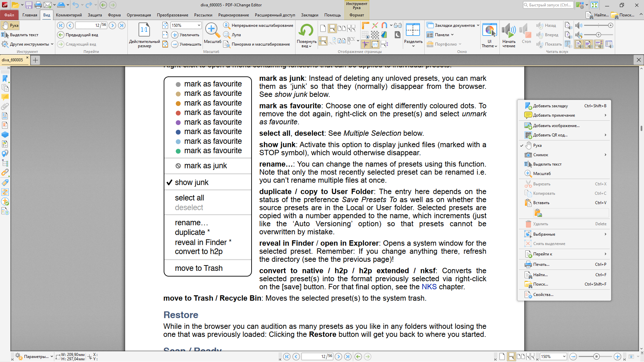Viewport: 644px width, 362px height.
Task: Toggle Непрерывное масштабирование option
Action: click(258, 25)
